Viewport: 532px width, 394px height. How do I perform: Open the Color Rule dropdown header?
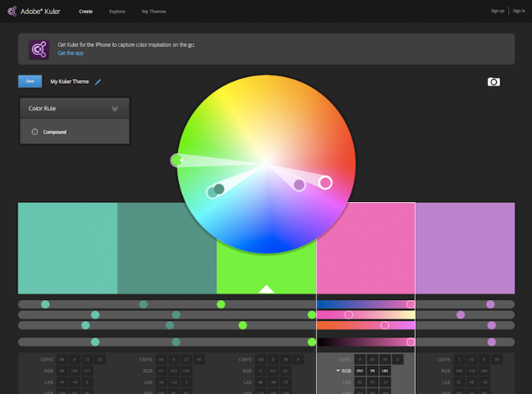75,109
